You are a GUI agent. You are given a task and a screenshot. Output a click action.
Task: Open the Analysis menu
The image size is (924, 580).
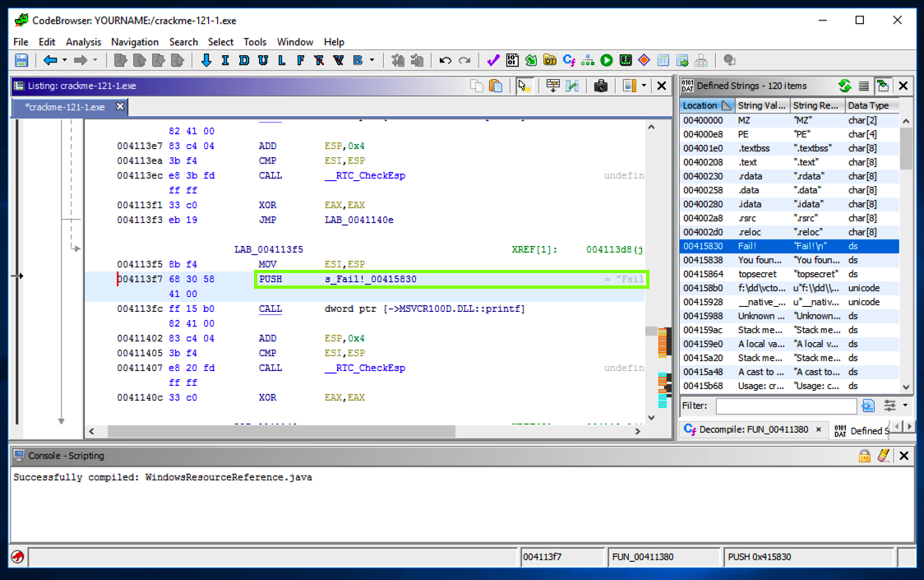point(83,42)
